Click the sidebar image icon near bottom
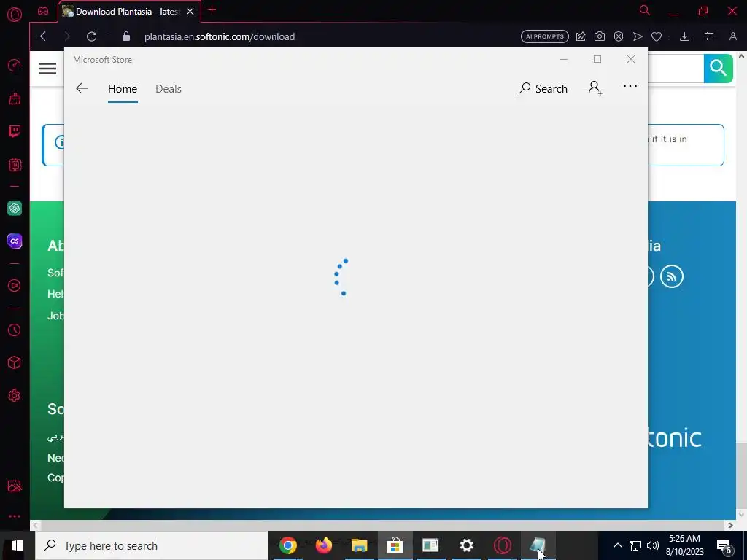Viewport: 747px width, 560px height. [x=15, y=486]
